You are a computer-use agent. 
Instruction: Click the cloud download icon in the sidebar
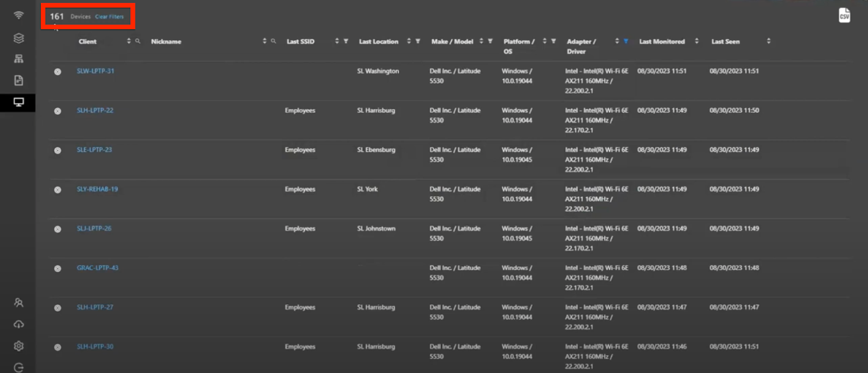click(18, 324)
